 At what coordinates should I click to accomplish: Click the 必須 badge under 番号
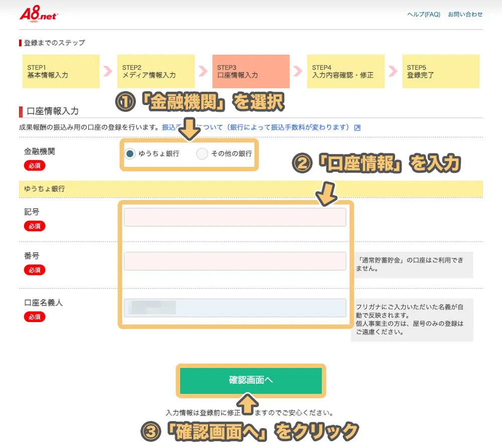pyautogui.click(x=35, y=270)
